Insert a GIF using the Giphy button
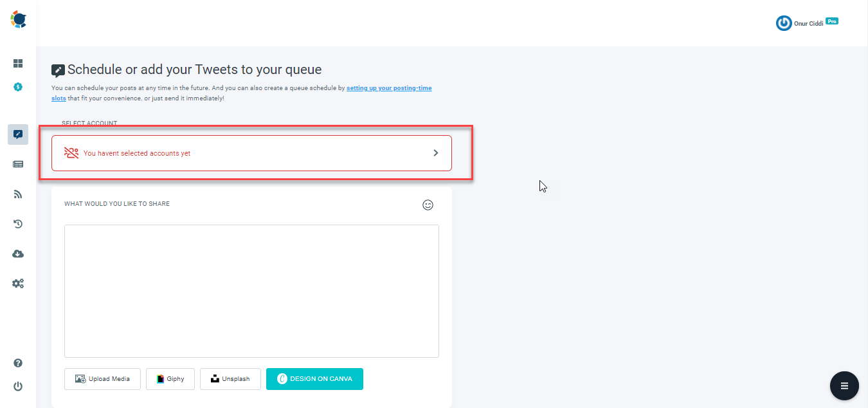The width and height of the screenshot is (868, 408). 170,379
